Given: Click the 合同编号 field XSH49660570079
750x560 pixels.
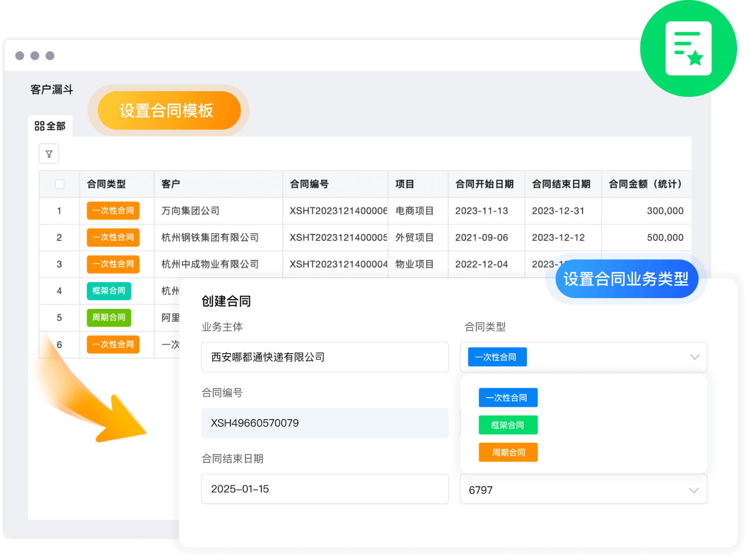Looking at the screenshot, I should (x=325, y=423).
